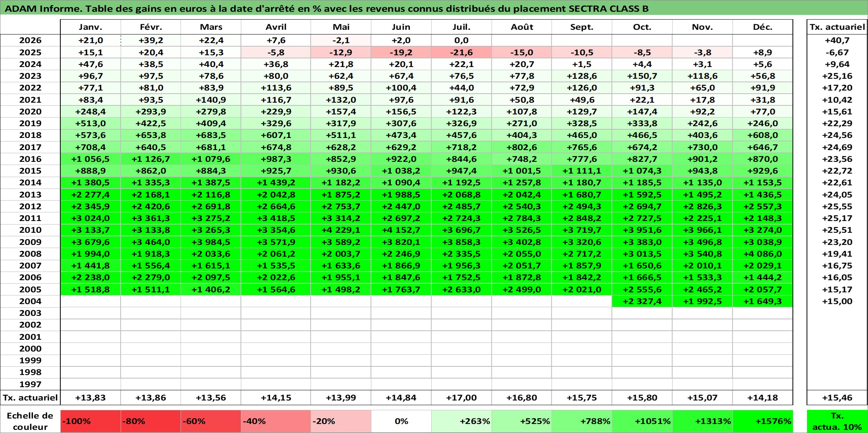Click the +47,6 cell in the 2024 row
The height and width of the screenshot is (433, 868).
click(x=90, y=64)
